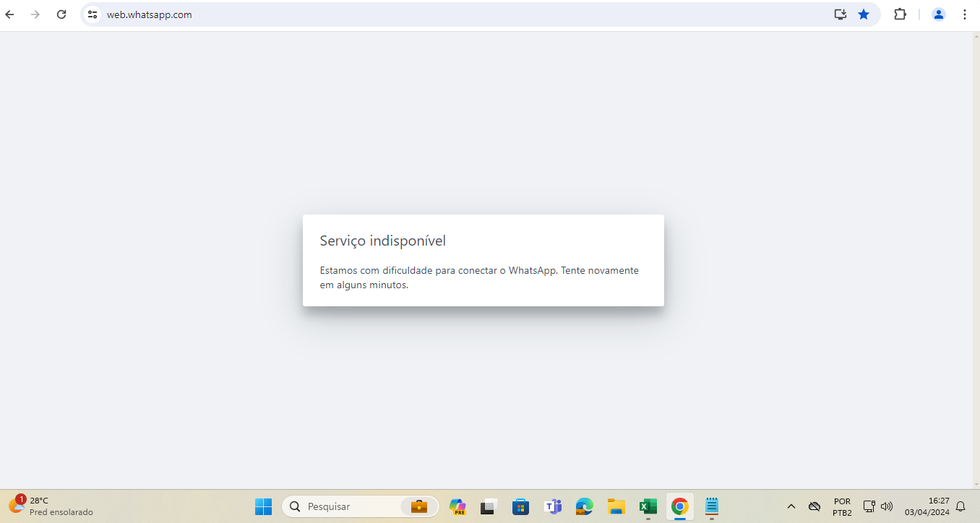Viewport: 980px width, 523px height.
Task: Open Microsoft Edge from the taskbar
Action: 584,506
